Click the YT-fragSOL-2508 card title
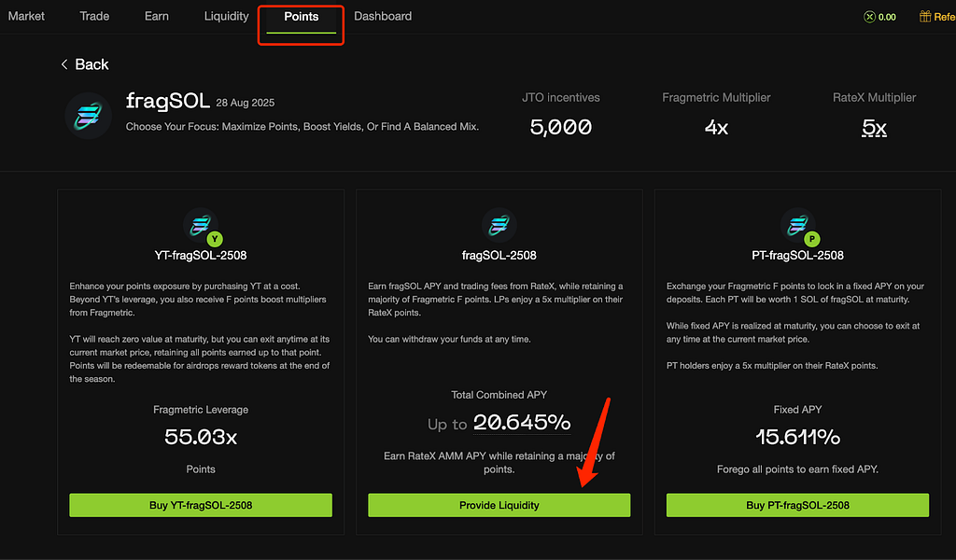 (201, 256)
